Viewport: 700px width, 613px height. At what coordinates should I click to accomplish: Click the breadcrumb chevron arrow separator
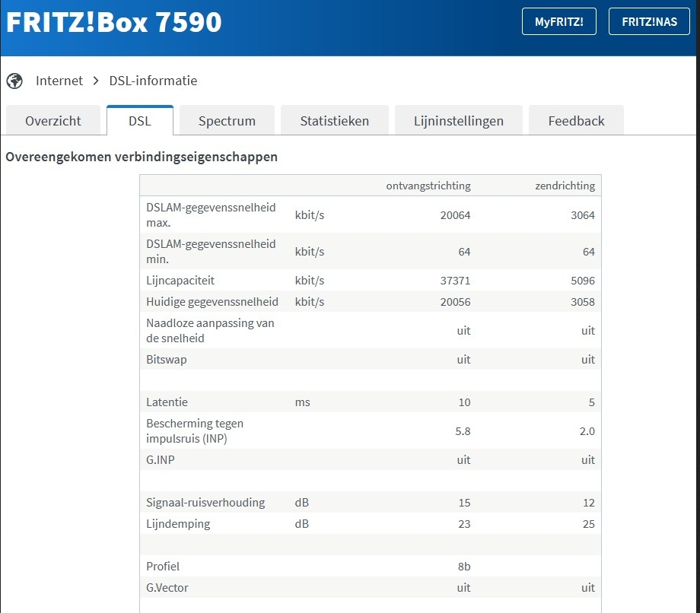[97, 81]
